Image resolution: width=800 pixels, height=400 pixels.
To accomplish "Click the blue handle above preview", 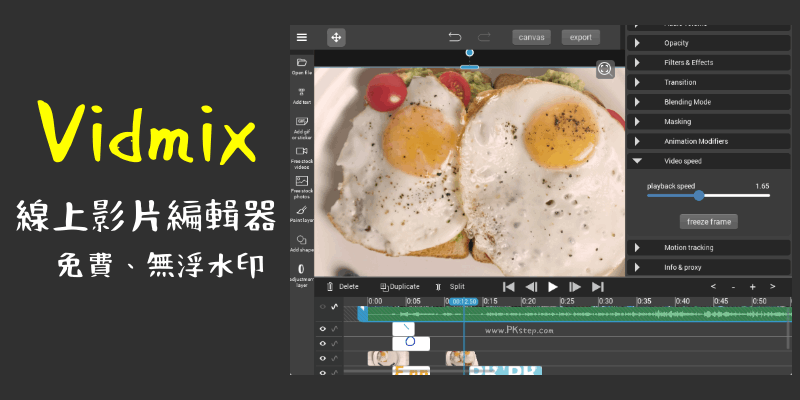I will point(469,53).
